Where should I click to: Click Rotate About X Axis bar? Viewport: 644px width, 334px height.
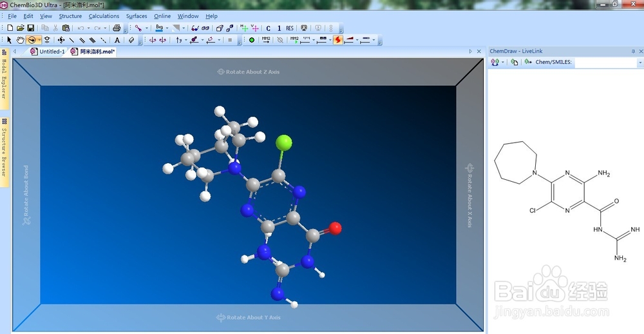pos(469,195)
